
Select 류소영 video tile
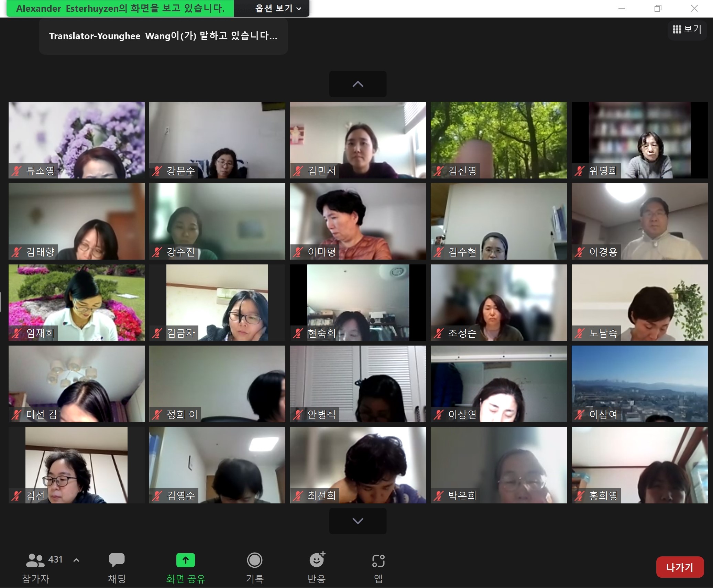pos(77,140)
